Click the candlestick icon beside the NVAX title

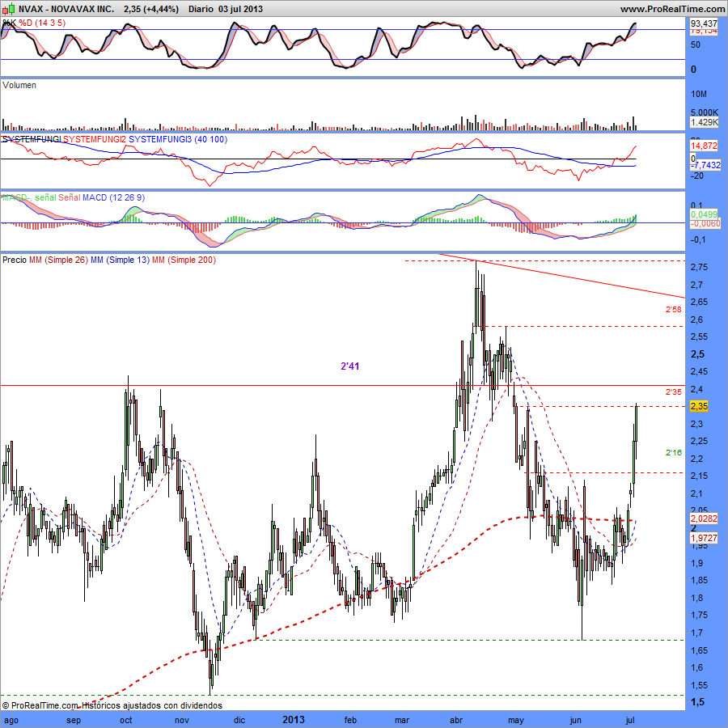8,9
